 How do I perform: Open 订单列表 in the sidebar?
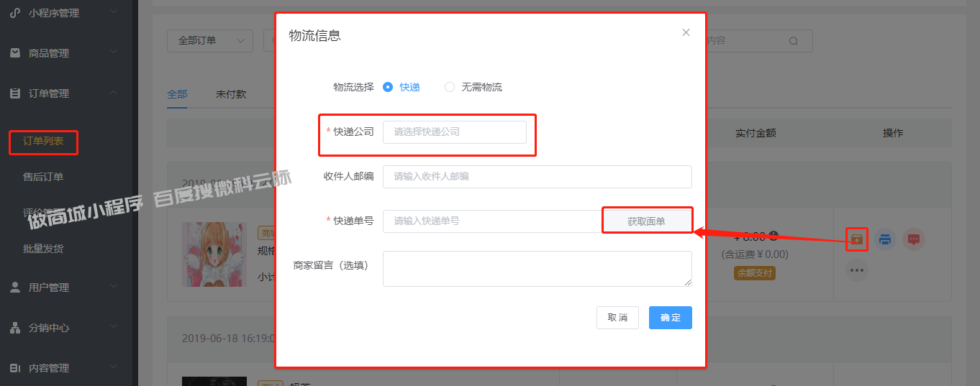click(43, 141)
